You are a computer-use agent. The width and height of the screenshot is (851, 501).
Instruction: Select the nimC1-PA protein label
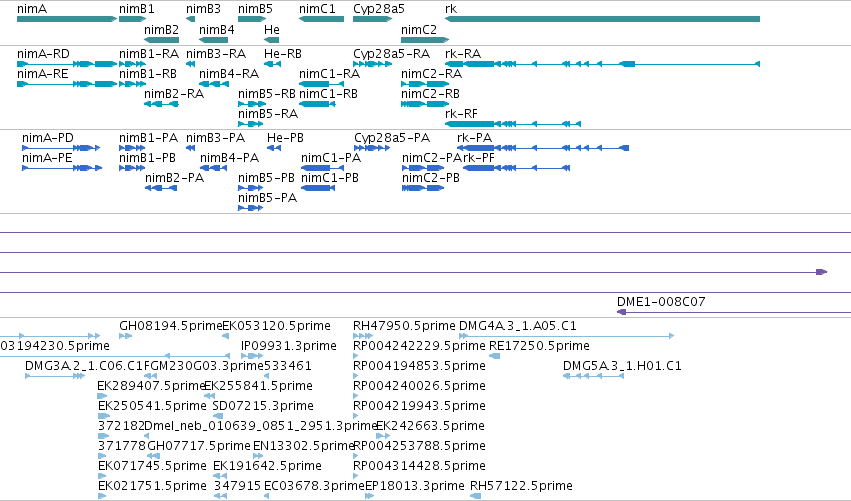(331, 158)
